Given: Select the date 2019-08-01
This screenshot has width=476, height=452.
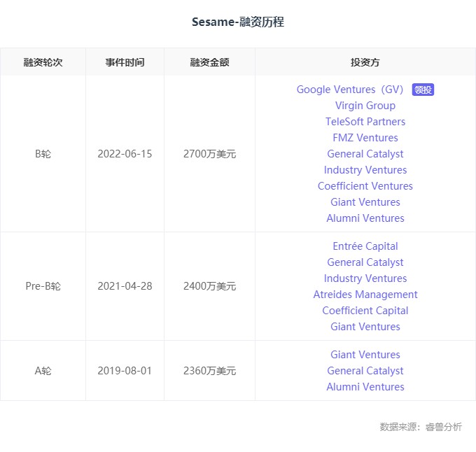Looking at the screenshot, I should click(x=125, y=370).
